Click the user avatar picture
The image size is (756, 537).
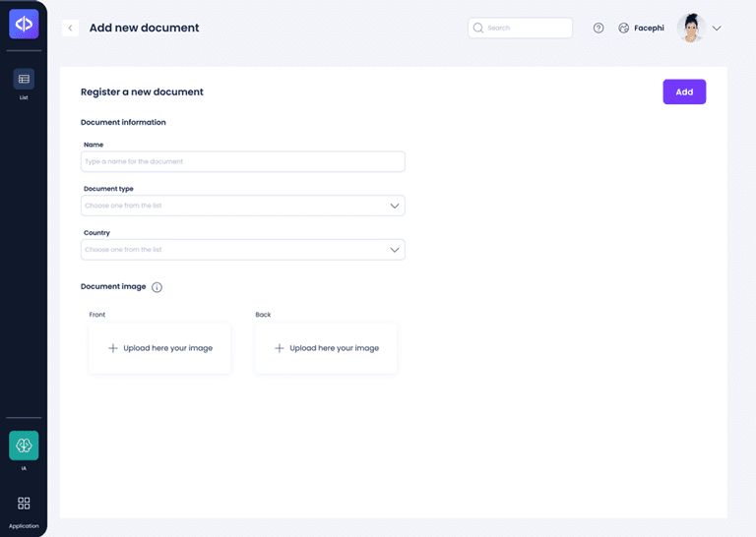pyautogui.click(x=691, y=28)
